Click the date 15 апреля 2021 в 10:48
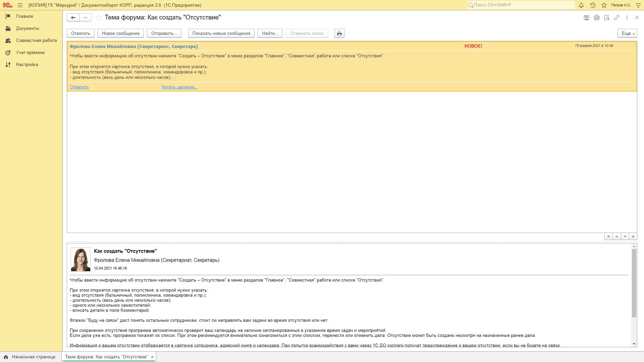The width and height of the screenshot is (644, 362). tap(594, 46)
